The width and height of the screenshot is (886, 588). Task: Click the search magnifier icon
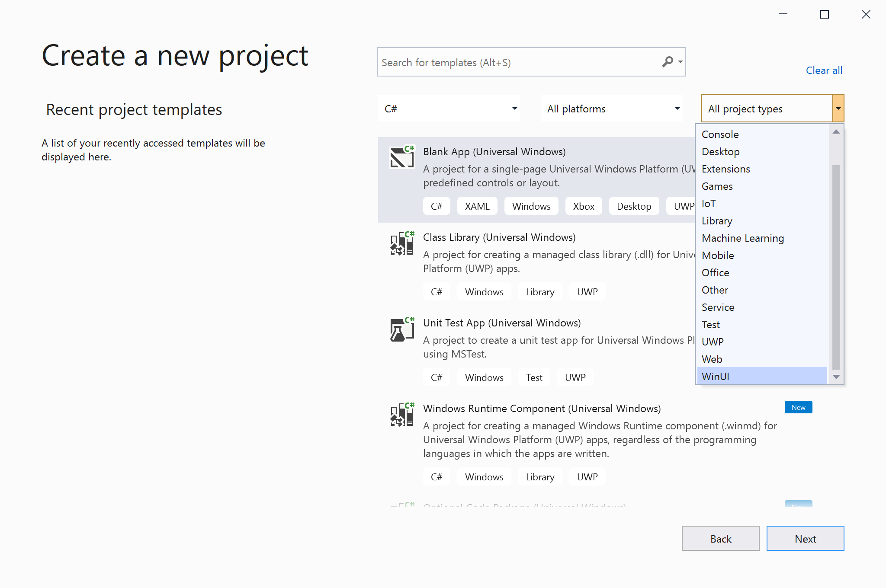pyautogui.click(x=668, y=62)
